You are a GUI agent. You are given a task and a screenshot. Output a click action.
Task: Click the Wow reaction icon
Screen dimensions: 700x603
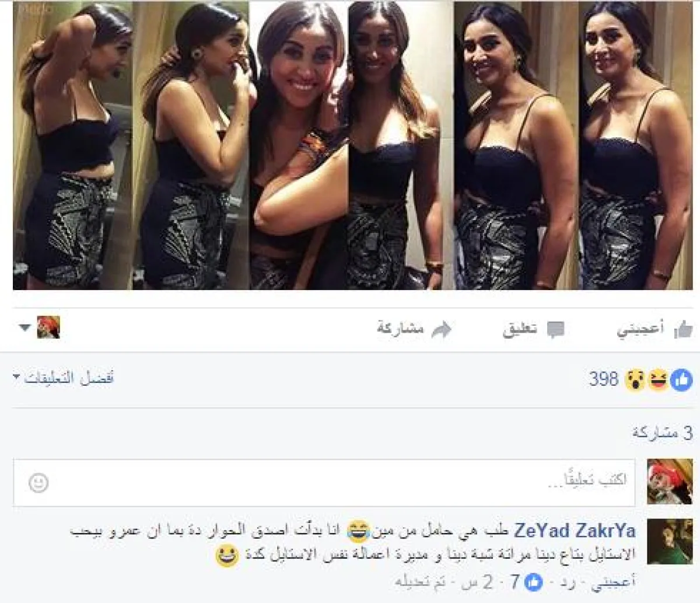tap(635, 380)
